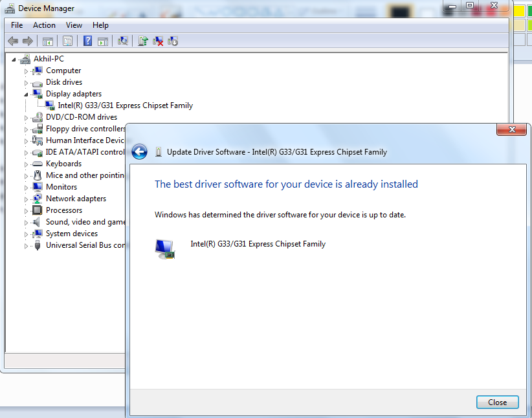Open the View menu
This screenshot has width=532, height=418.
(74, 25)
